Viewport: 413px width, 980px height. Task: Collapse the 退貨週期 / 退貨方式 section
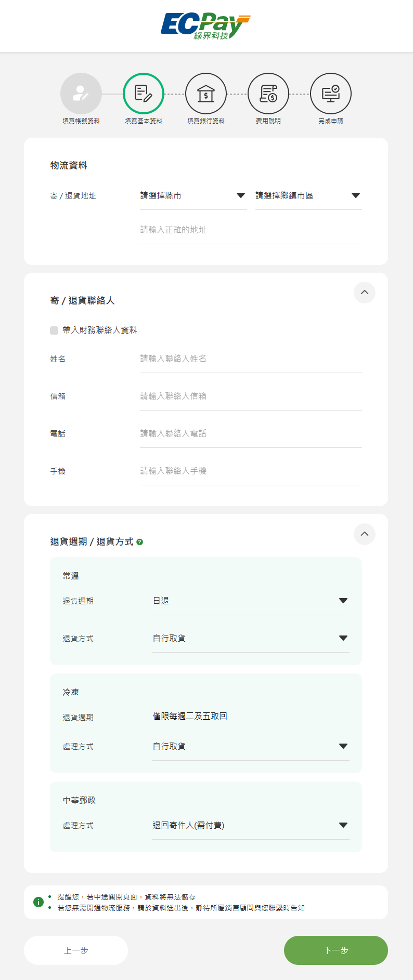coord(365,534)
